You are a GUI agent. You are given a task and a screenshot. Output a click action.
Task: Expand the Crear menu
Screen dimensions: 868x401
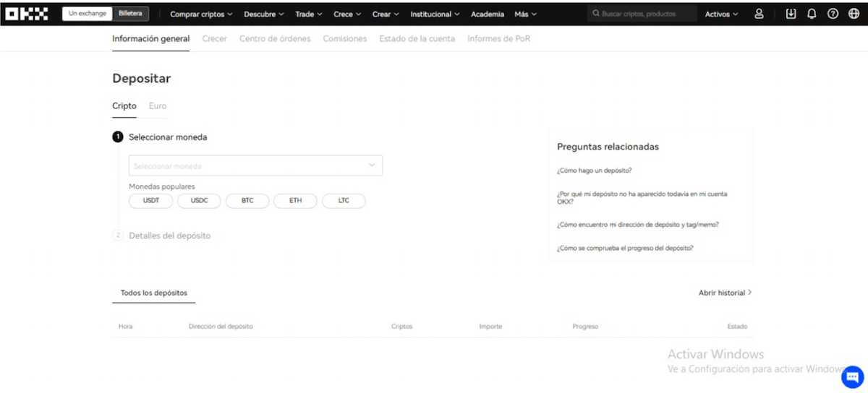click(x=386, y=14)
